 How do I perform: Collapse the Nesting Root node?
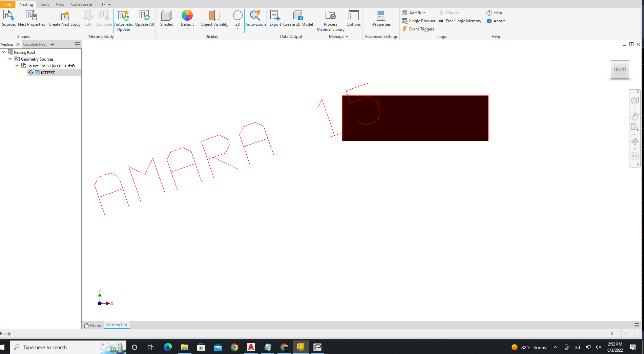coord(3,52)
